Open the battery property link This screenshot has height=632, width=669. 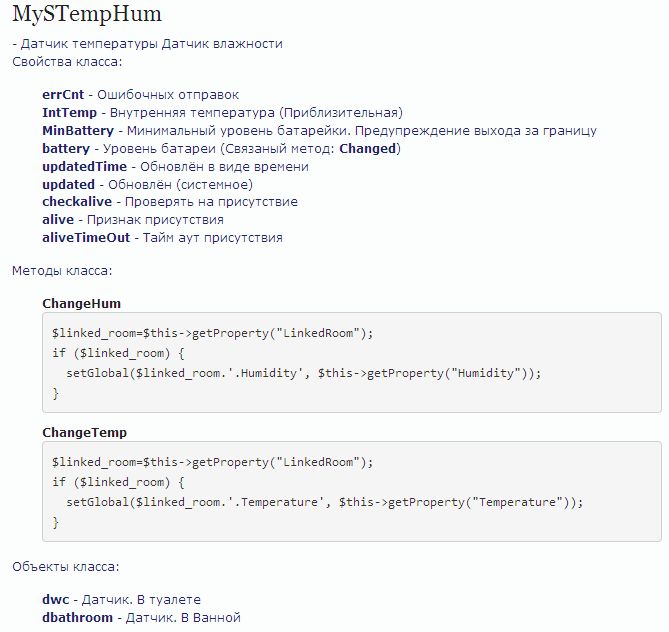pyautogui.click(x=66, y=149)
